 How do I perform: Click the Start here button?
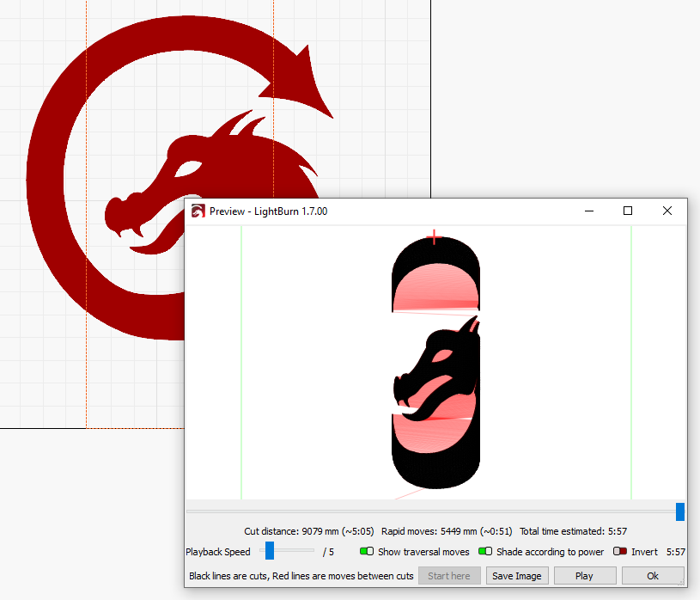click(x=449, y=576)
